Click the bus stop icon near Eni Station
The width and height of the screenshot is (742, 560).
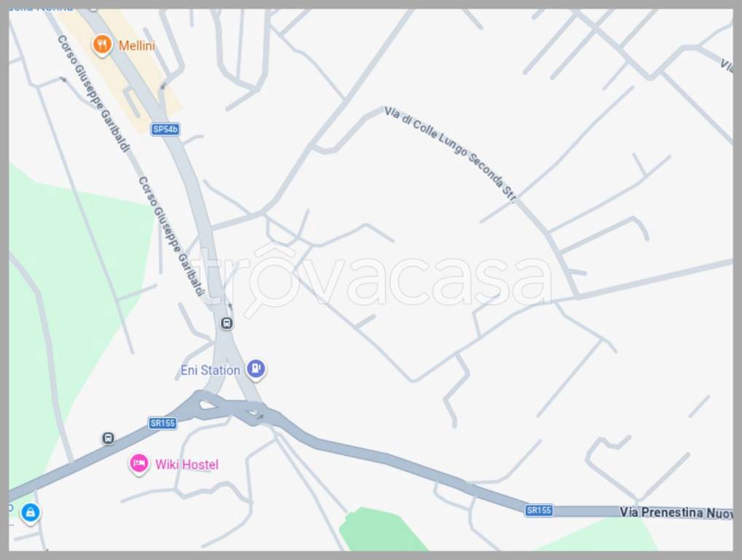click(x=227, y=323)
